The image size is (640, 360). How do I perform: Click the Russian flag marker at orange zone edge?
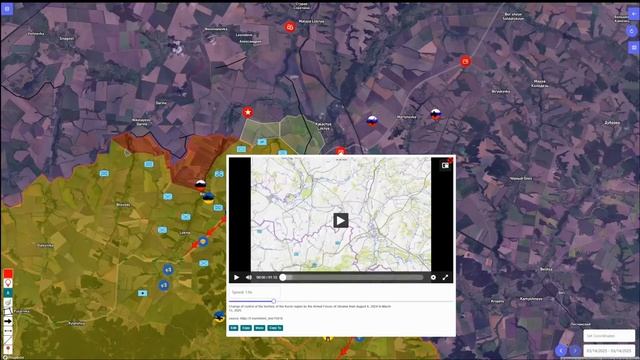click(x=200, y=185)
